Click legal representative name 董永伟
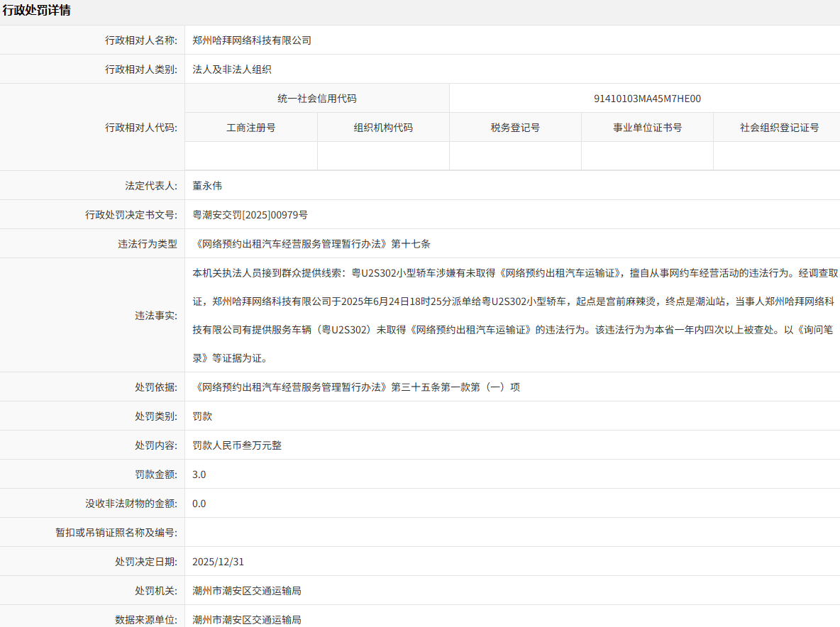 (207, 186)
